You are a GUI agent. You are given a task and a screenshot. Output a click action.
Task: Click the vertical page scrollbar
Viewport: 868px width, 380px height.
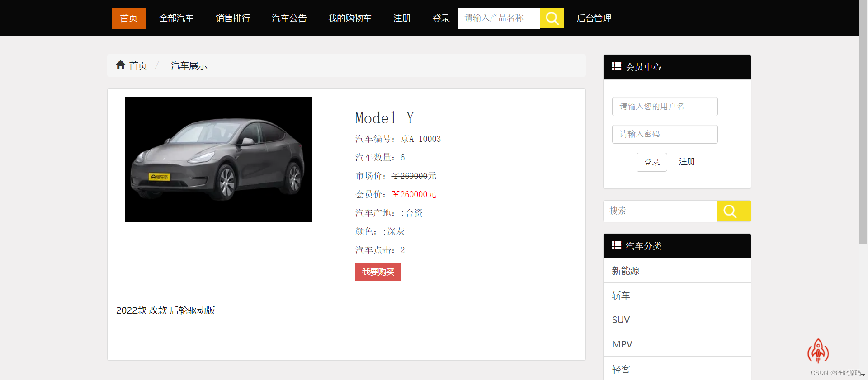click(863, 122)
